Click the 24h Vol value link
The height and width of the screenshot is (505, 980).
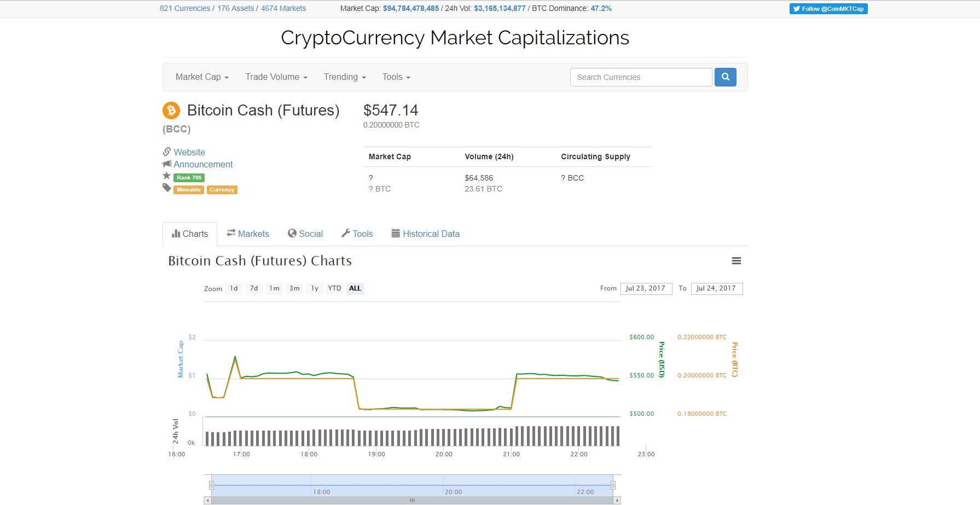click(500, 8)
